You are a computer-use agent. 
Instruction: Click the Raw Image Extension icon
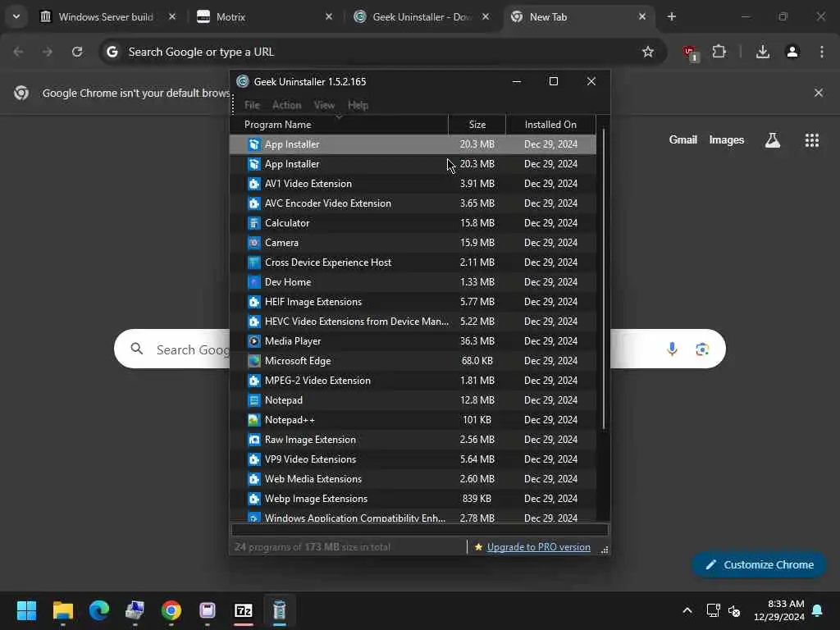click(254, 440)
